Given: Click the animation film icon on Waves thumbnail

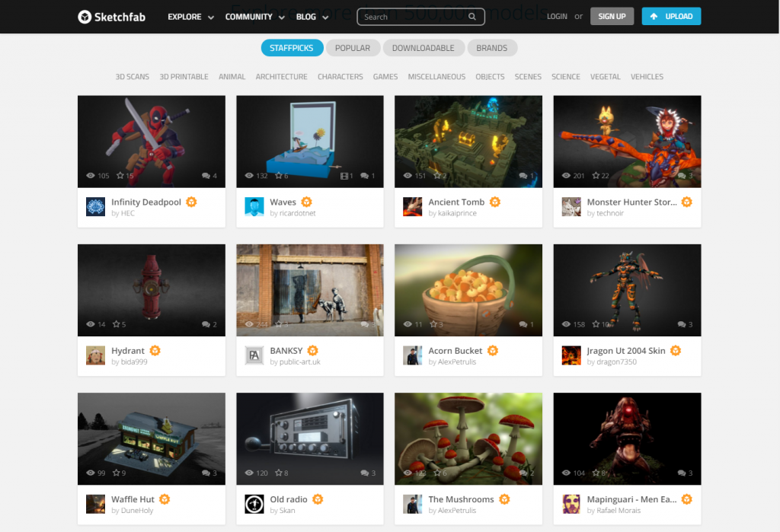Looking at the screenshot, I should coord(344,176).
